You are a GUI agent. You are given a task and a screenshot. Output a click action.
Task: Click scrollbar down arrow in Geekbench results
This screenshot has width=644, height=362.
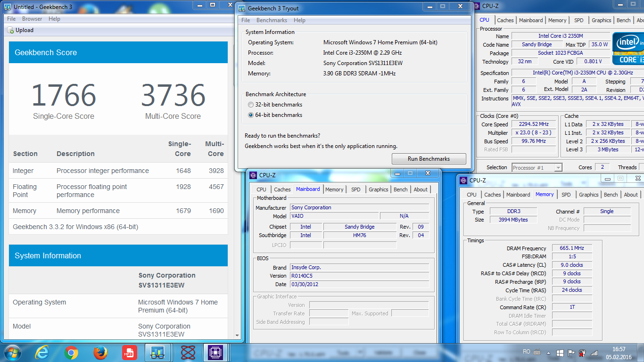coord(237,336)
